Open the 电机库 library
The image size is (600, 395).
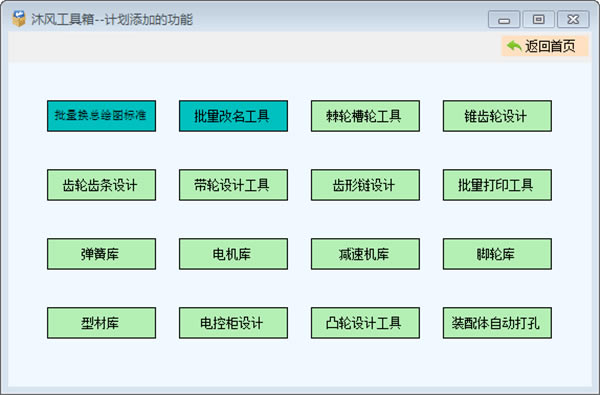pyautogui.click(x=233, y=254)
